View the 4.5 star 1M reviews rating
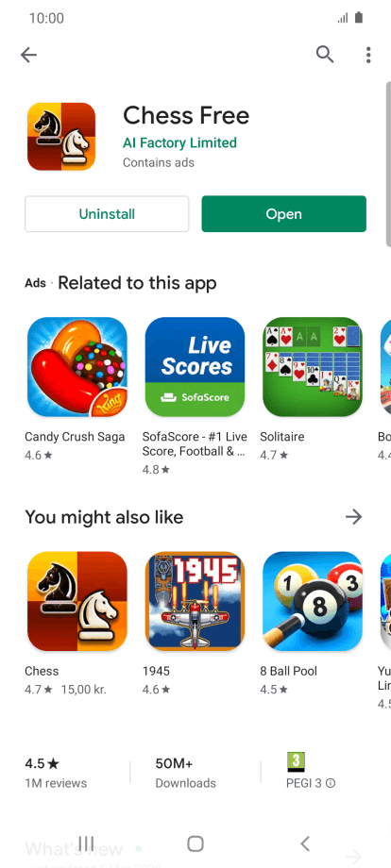Viewport: 391px width, 868px height. (x=56, y=773)
